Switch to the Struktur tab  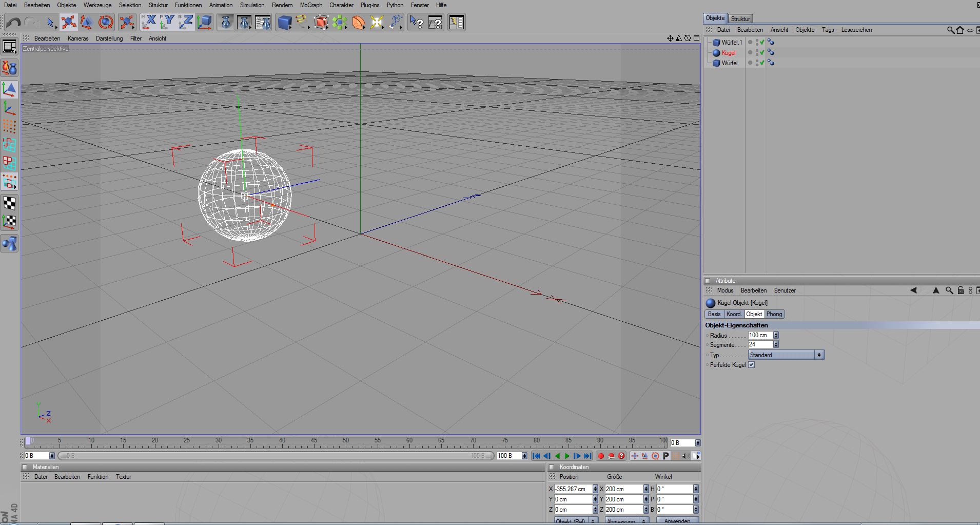[740, 18]
